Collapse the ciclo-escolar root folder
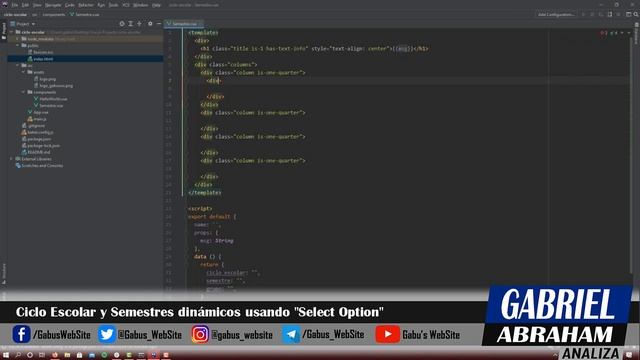640x360 pixels. click(x=12, y=32)
